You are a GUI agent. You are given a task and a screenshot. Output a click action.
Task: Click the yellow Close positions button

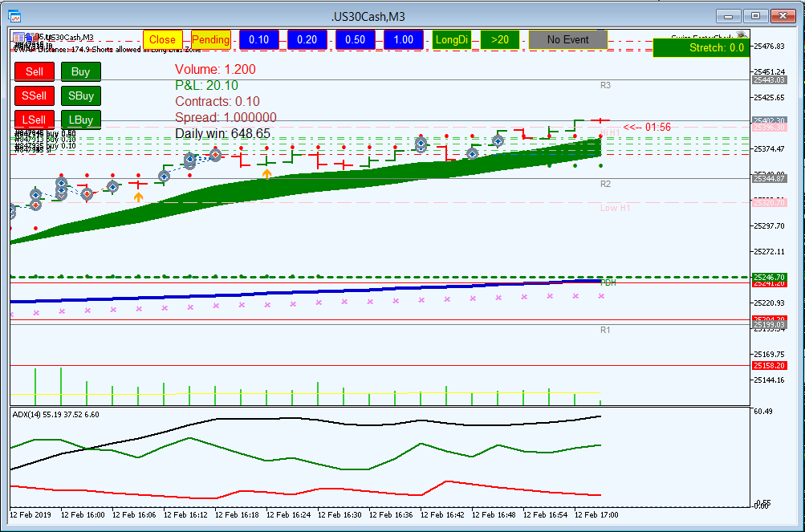click(162, 40)
